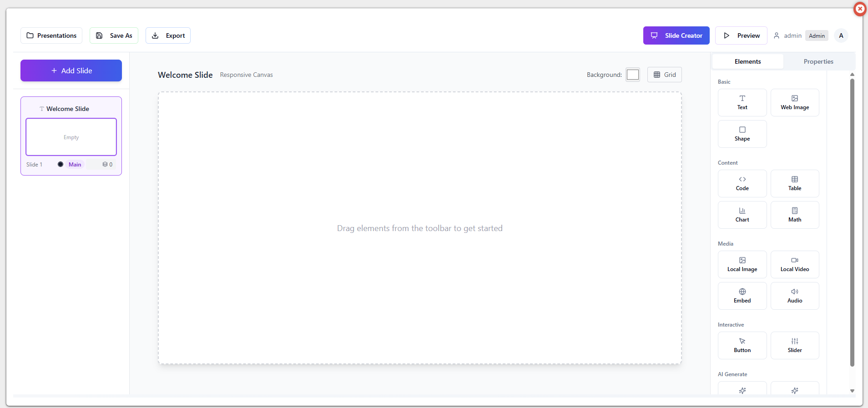Viewport: 868px width, 408px height.
Task: Open the Export options
Action: 168,35
